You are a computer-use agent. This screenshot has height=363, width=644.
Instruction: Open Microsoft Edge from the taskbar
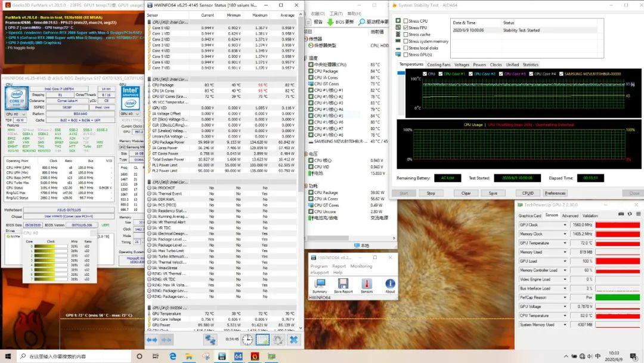coord(173,356)
